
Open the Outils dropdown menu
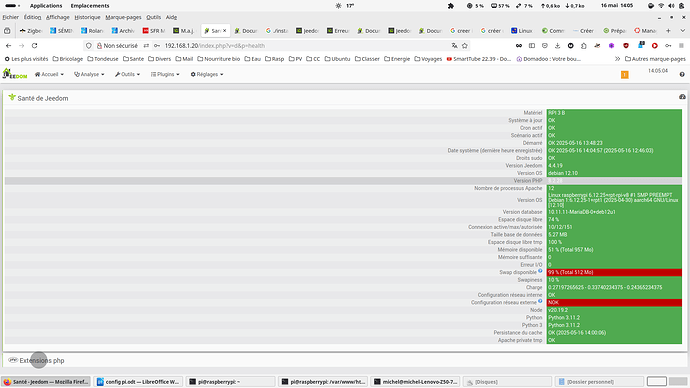(127, 74)
